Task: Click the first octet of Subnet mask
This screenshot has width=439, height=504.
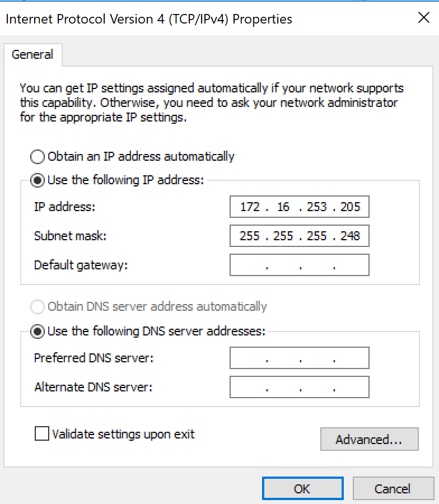Action: click(249, 236)
